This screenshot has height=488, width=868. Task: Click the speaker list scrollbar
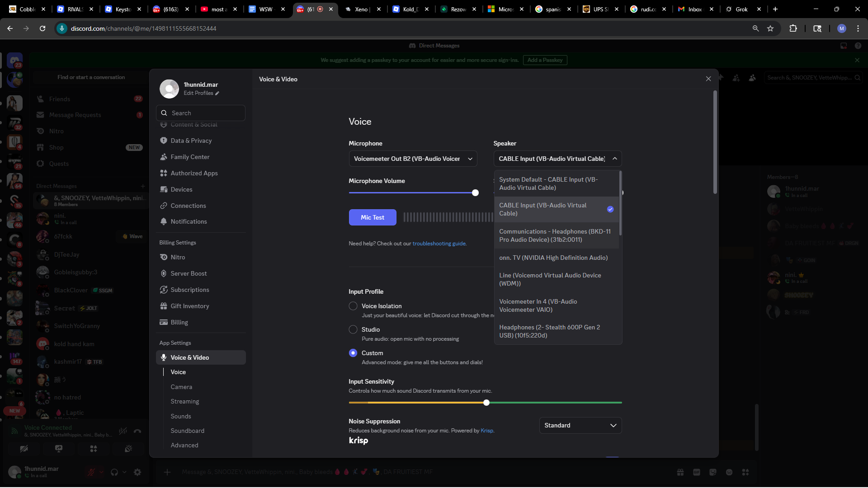[x=620, y=203]
